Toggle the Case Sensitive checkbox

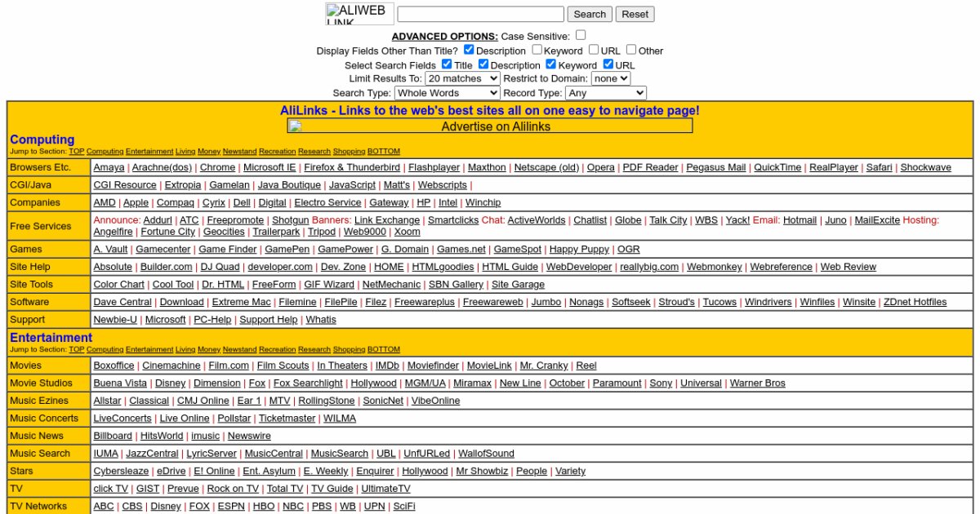[x=580, y=35]
